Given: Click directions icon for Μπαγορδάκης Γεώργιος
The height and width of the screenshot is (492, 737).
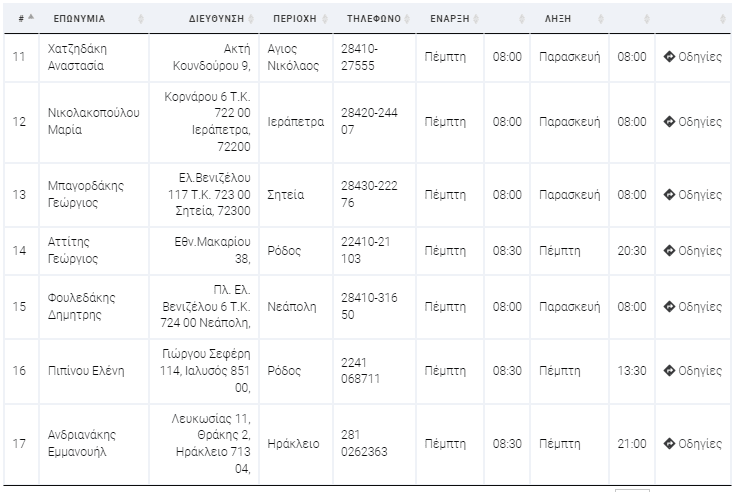Looking at the screenshot, I should (669, 195).
